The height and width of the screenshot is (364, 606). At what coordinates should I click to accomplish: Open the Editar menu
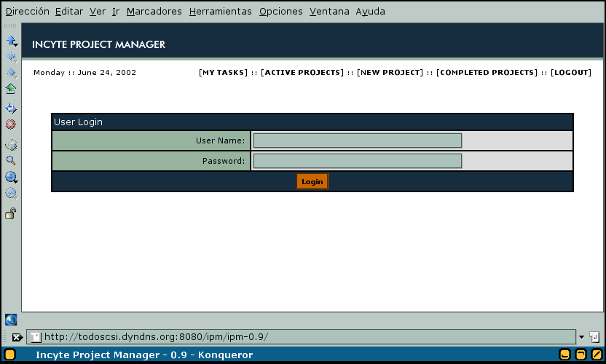tap(69, 12)
